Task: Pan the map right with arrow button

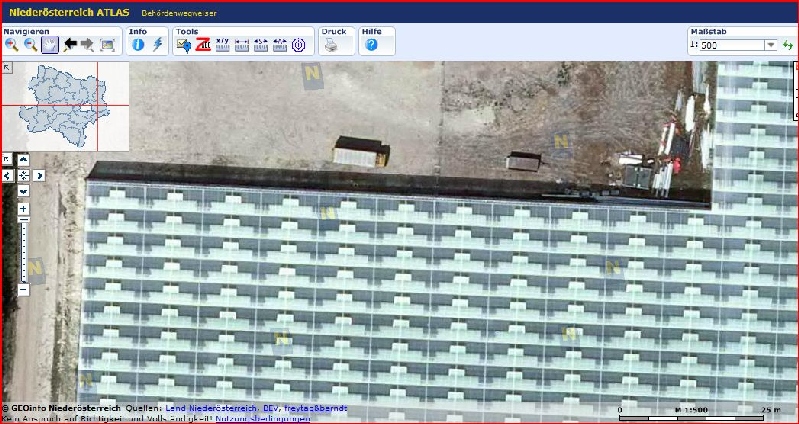Action: pyautogui.click(x=38, y=175)
